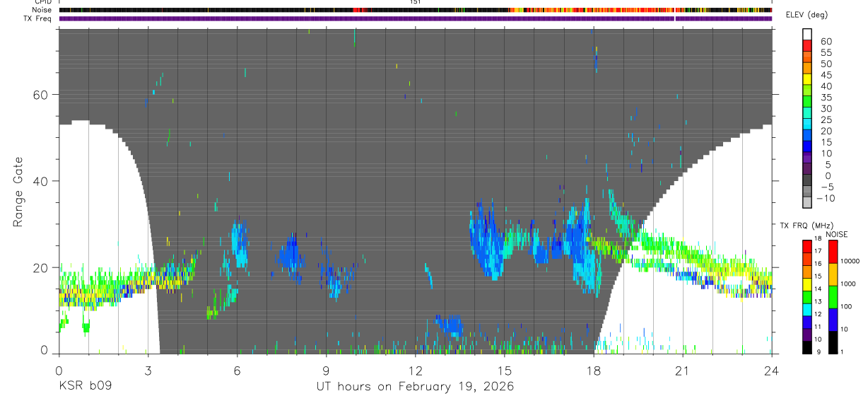Select the black segment of the TX FRQ bar
The height and width of the screenshot is (401, 868).
pos(807,347)
